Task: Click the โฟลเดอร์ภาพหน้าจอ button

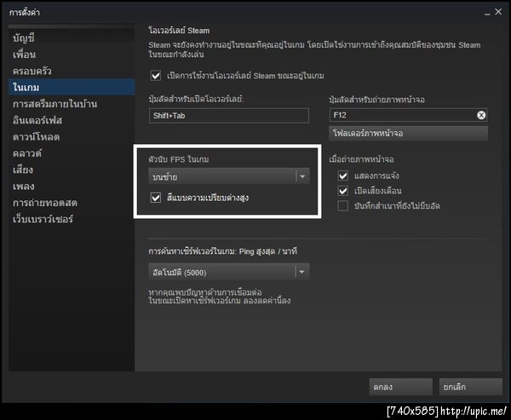Action: (x=408, y=134)
